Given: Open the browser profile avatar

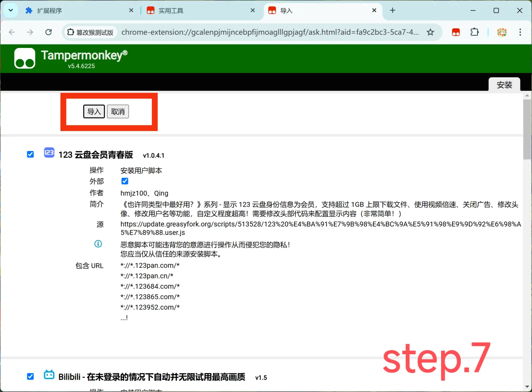Looking at the screenshot, I should (x=502, y=32).
